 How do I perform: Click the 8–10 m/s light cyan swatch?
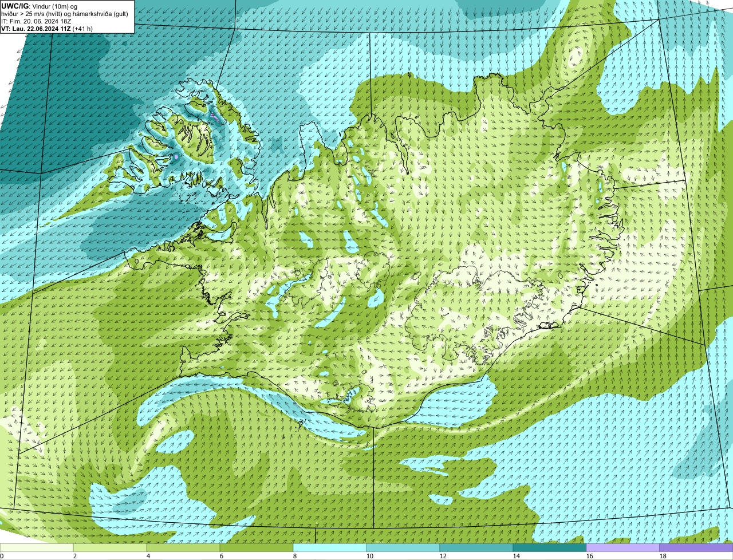(x=330, y=547)
